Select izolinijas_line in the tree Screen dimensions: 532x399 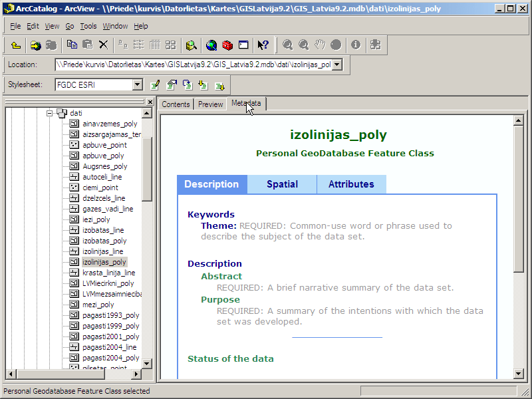(x=103, y=251)
